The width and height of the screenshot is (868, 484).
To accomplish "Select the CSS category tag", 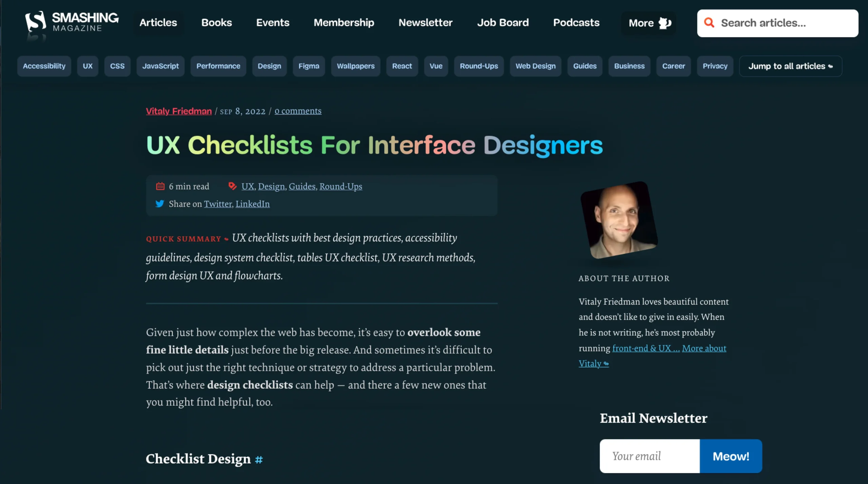I will click(117, 66).
